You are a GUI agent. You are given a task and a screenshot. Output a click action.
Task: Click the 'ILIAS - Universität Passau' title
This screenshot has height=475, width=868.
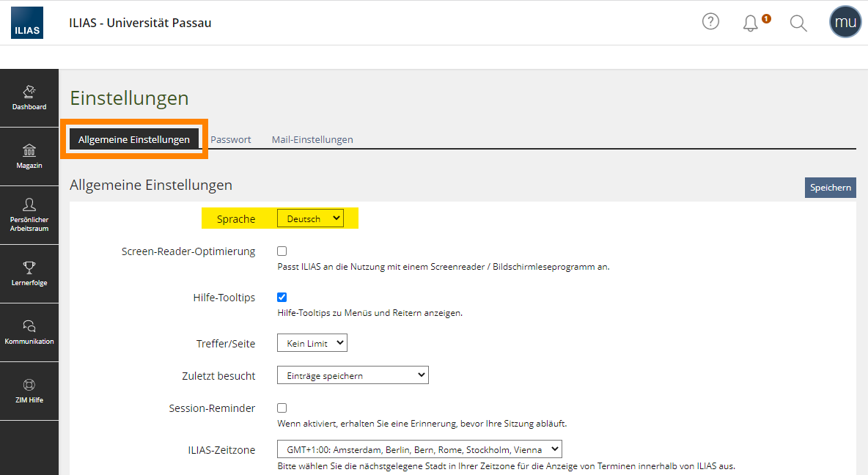[x=140, y=23]
